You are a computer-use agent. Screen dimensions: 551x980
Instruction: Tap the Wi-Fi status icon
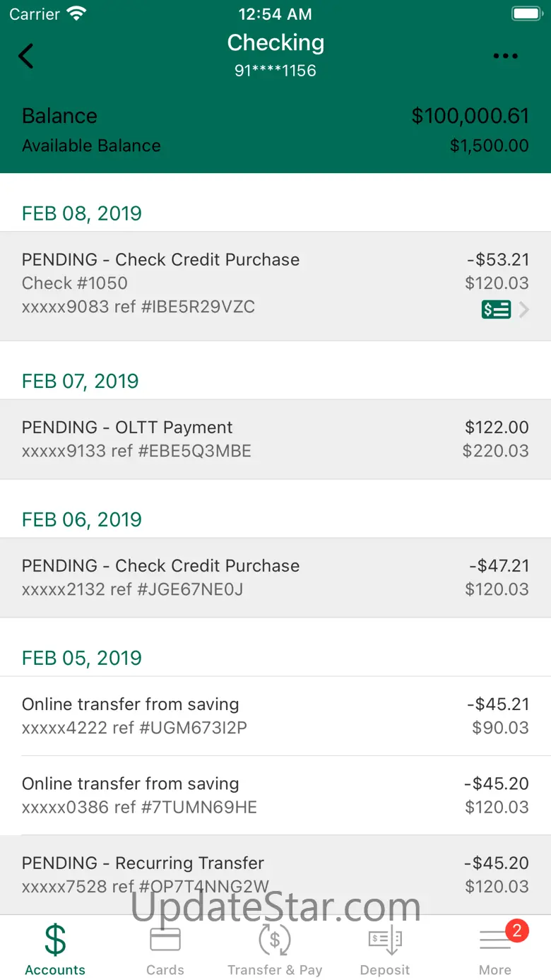coord(76,13)
